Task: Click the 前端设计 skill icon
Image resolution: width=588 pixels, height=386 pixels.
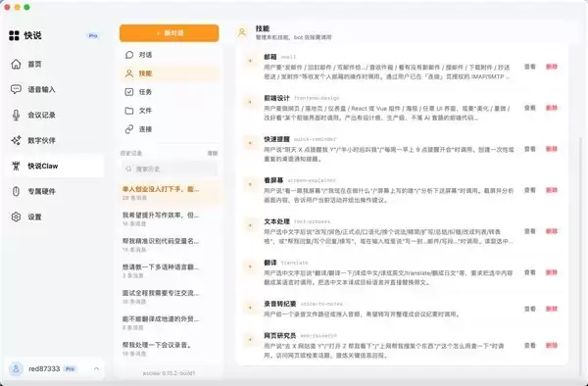Action: (250, 102)
